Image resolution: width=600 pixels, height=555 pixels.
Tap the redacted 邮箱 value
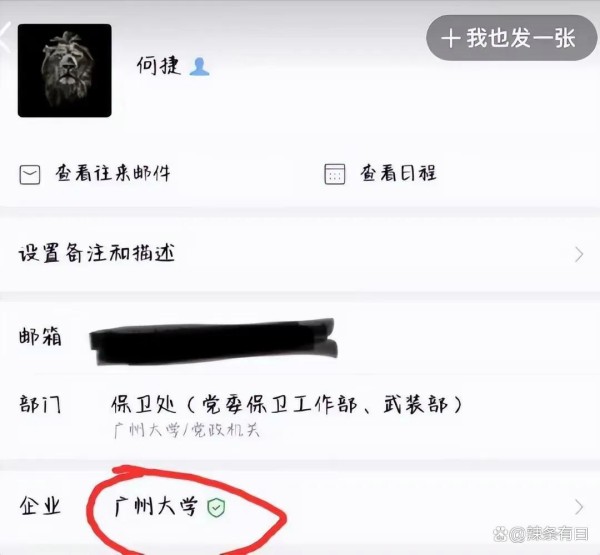tap(214, 341)
